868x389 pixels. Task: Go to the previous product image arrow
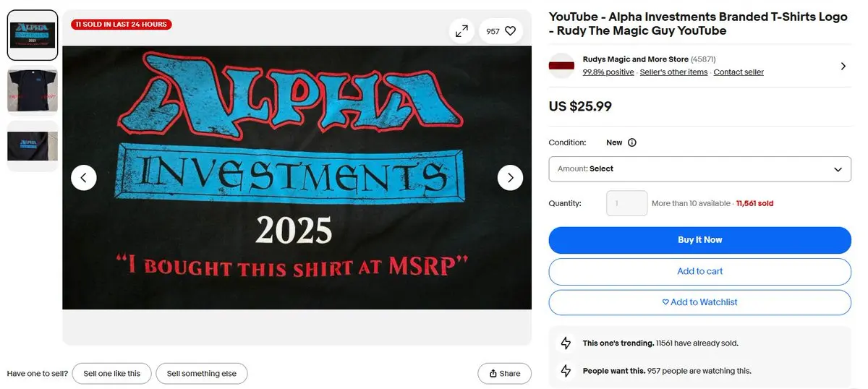click(x=84, y=177)
